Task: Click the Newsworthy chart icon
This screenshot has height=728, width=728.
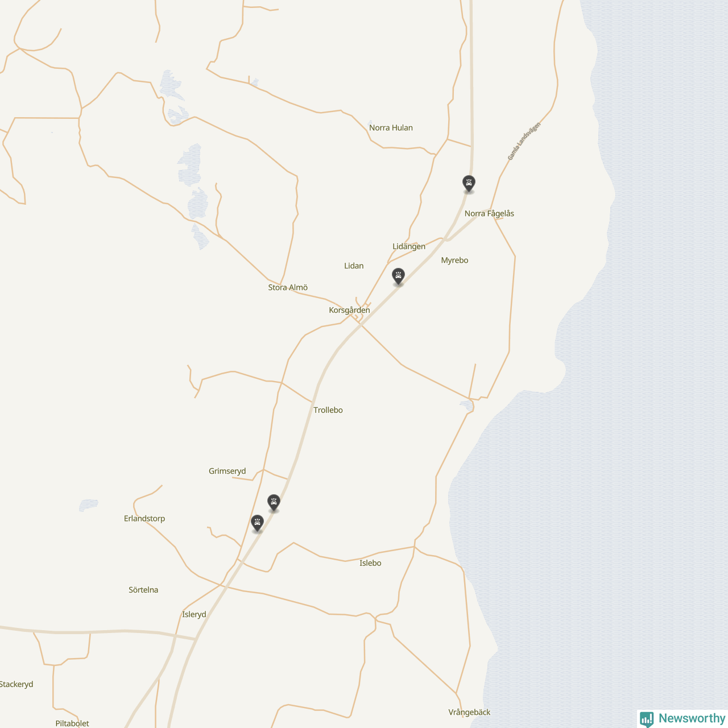Action: (x=647, y=719)
